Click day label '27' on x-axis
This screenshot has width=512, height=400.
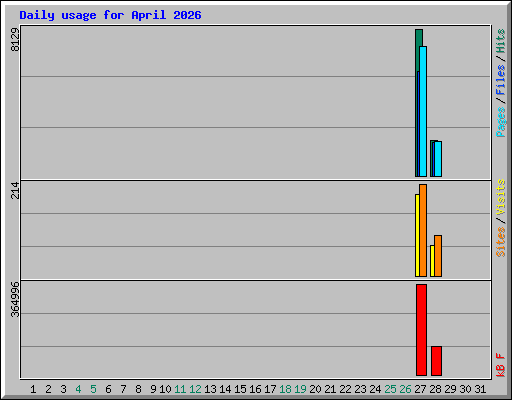coord(420,389)
